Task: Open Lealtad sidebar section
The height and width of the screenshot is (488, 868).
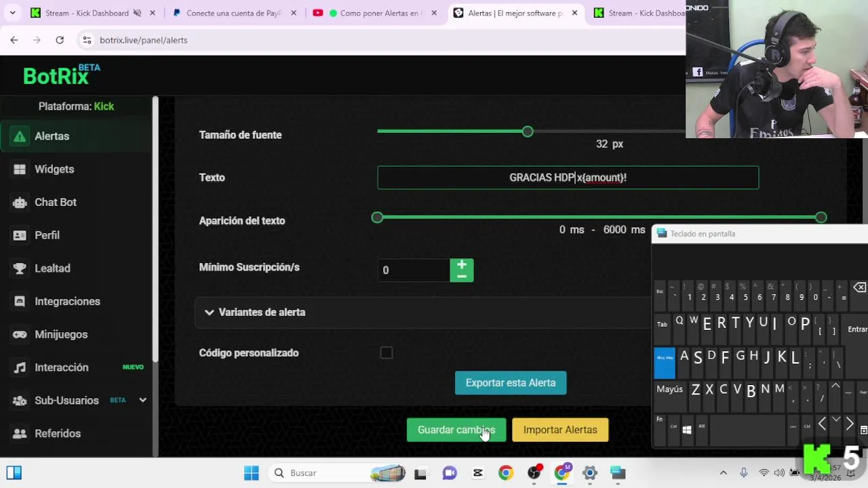Action: pos(76,268)
